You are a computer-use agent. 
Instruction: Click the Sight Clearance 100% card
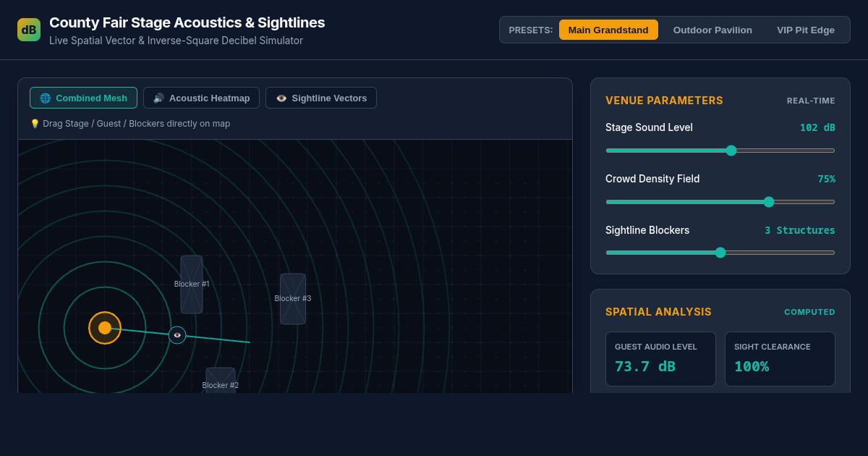[780, 359]
